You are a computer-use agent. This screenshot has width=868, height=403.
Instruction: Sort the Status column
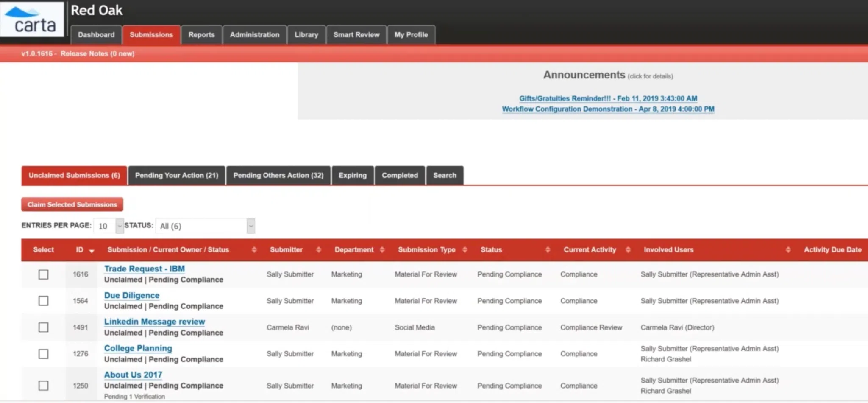[548, 250]
